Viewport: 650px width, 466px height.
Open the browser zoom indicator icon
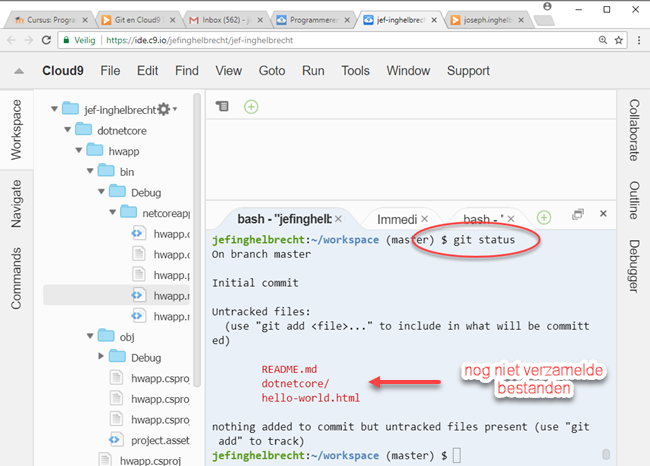point(603,40)
